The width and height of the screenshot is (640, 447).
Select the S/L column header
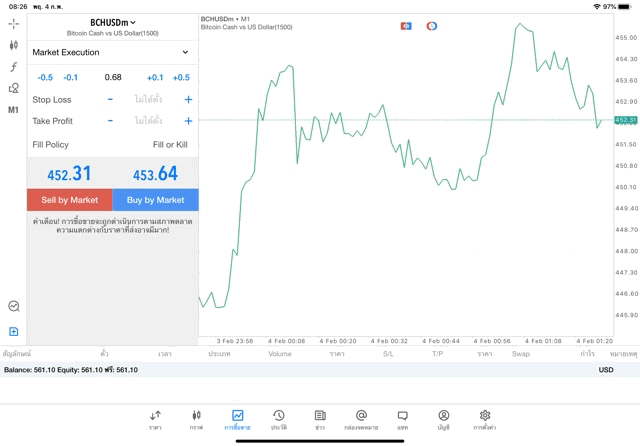click(x=388, y=354)
